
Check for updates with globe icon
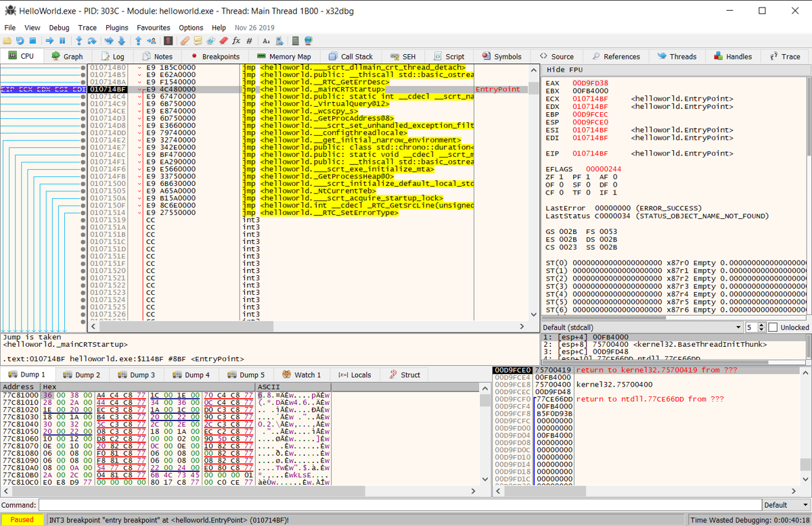309,41
